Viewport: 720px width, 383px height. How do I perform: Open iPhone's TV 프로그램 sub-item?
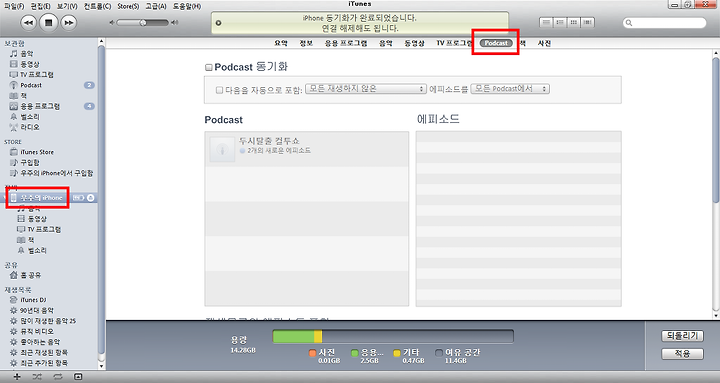(x=44, y=229)
